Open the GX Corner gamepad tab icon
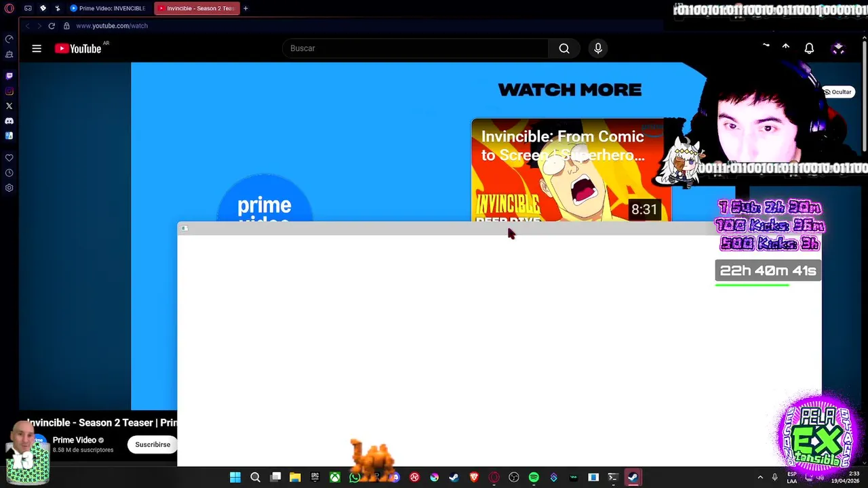 pos(28,8)
